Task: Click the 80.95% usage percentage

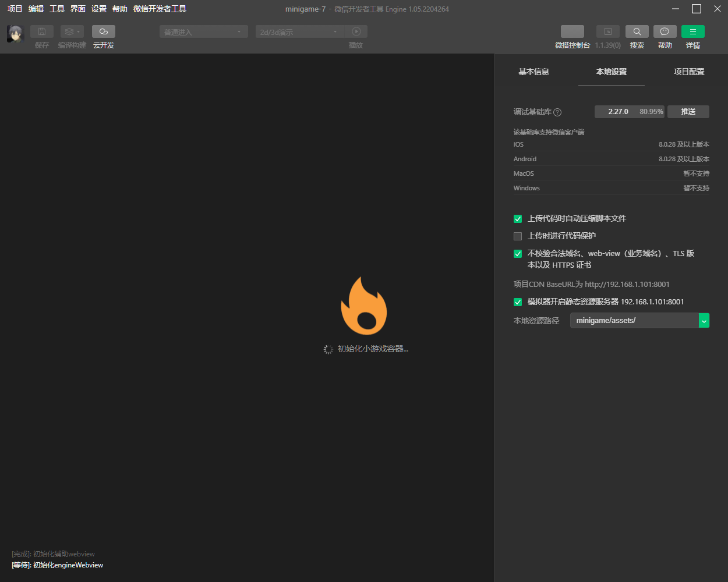Action: [x=651, y=112]
